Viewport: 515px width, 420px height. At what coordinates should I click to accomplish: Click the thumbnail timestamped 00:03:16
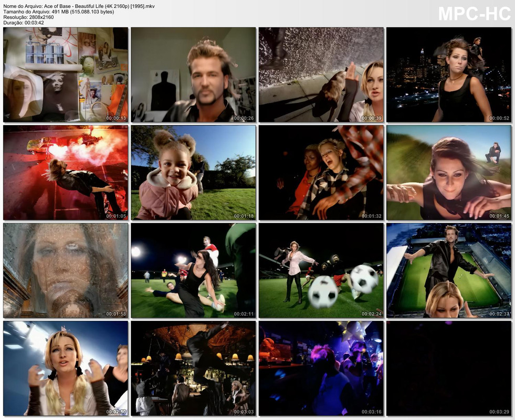click(321, 369)
